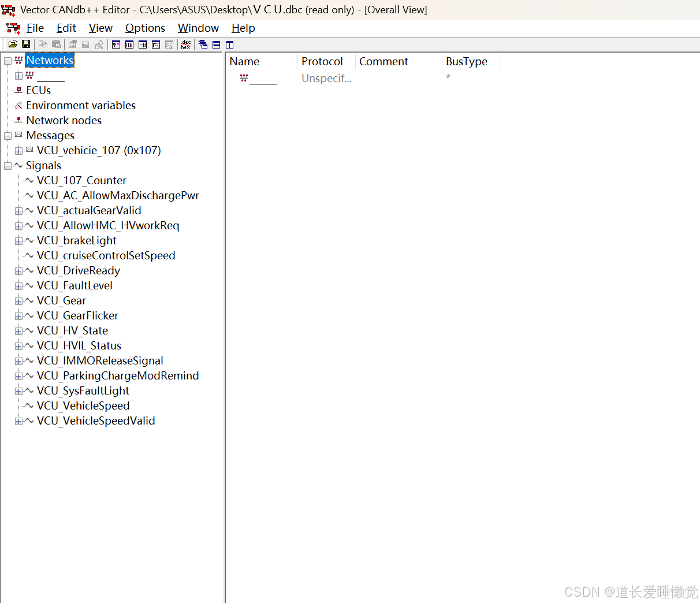Sort by the BusType column header
700x603 pixels.
coord(471,61)
